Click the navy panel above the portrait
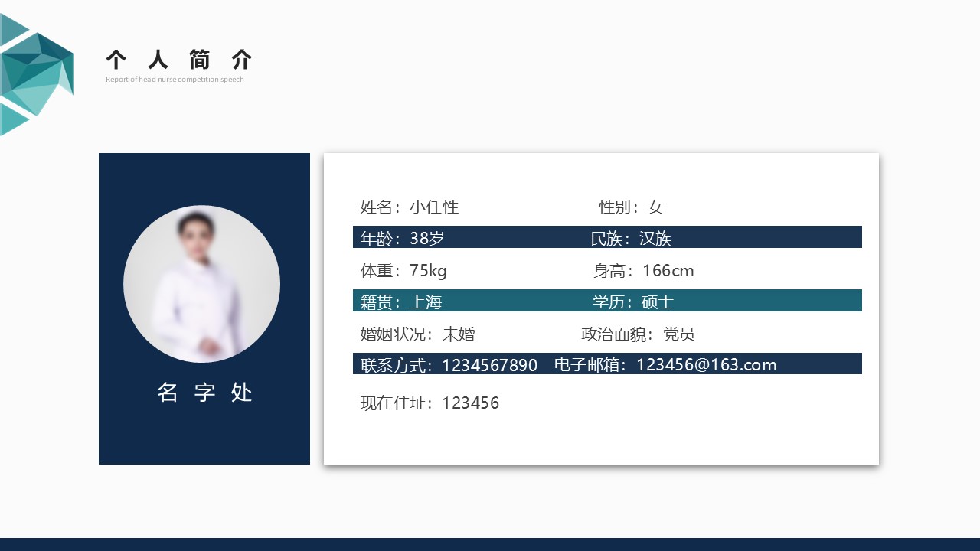The image size is (980, 551). point(204,178)
